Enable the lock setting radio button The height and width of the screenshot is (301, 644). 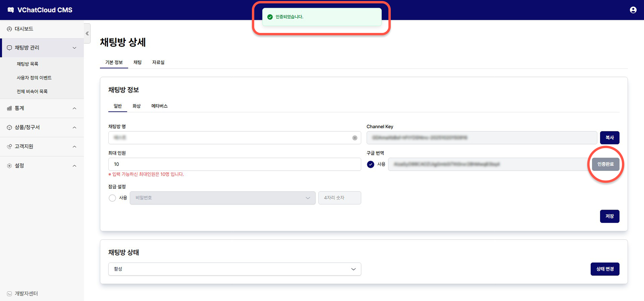(112, 198)
